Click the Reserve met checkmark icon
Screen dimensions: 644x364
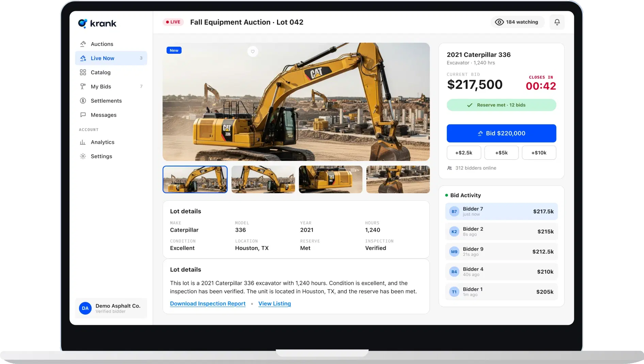pyautogui.click(x=470, y=105)
